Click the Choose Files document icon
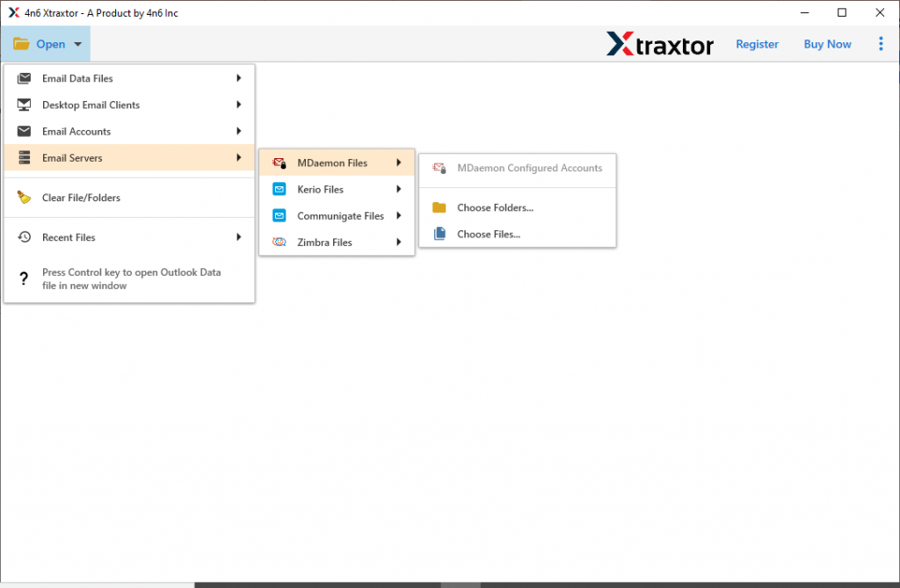900x588 pixels. [441, 234]
